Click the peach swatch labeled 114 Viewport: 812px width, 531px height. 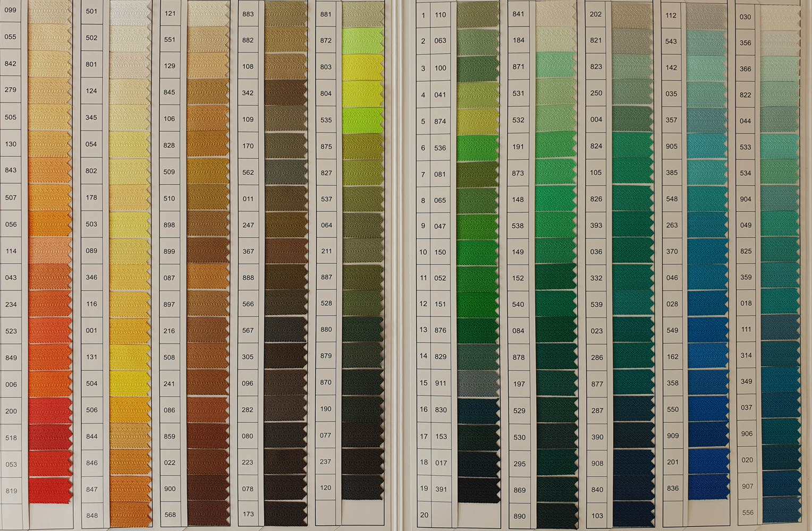[50, 251]
